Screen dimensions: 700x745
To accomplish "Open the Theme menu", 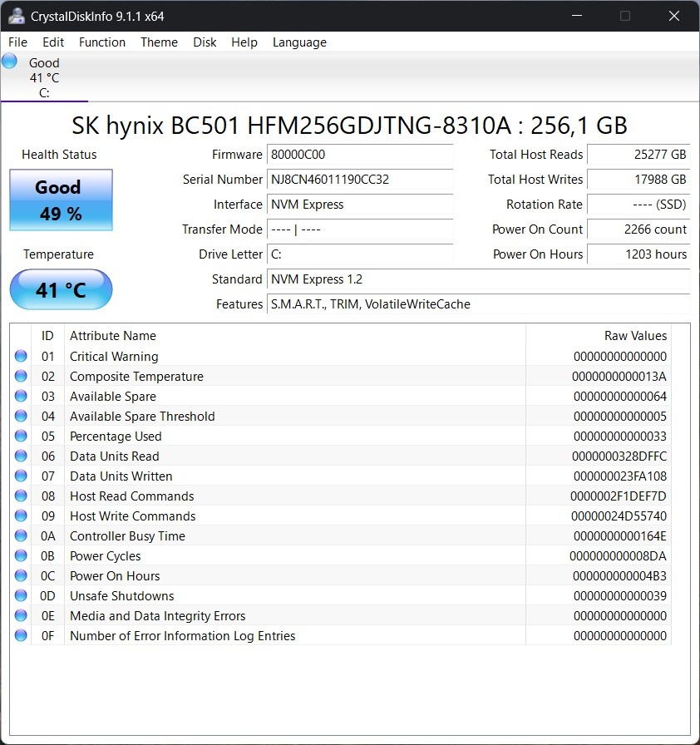I will click(x=159, y=42).
